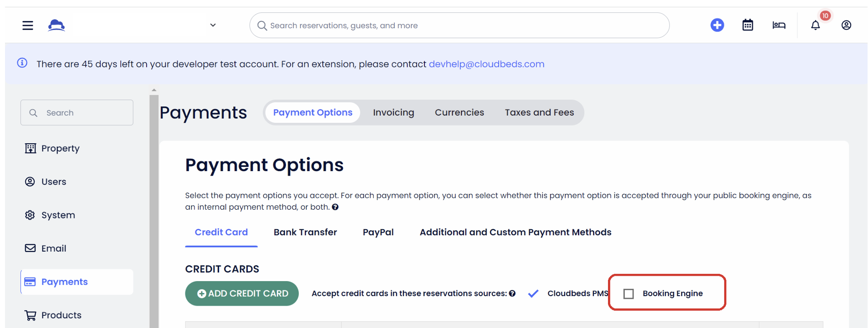Click the blue plus quick-add icon
Viewport: 868px width, 328px height.
tap(717, 25)
